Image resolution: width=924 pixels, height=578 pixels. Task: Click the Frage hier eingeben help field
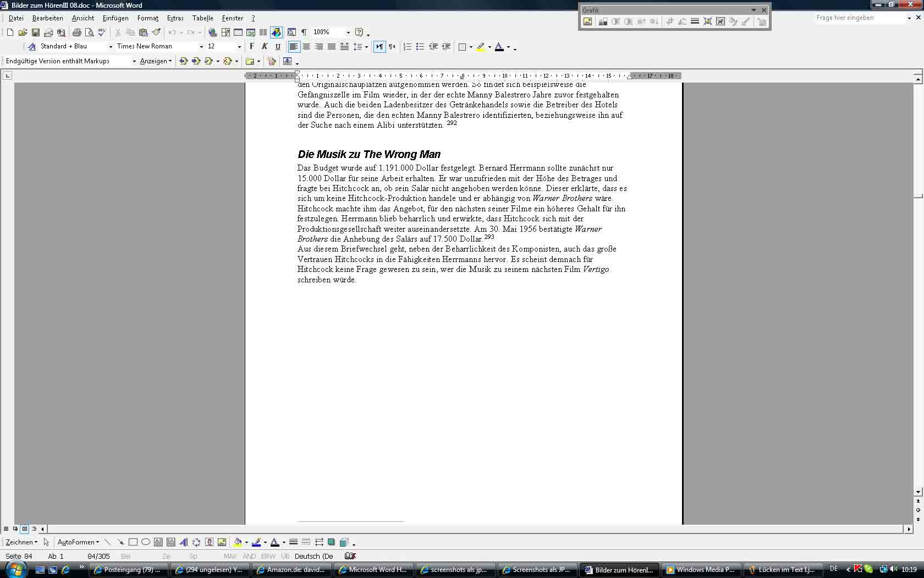click(x=860, y=18)
